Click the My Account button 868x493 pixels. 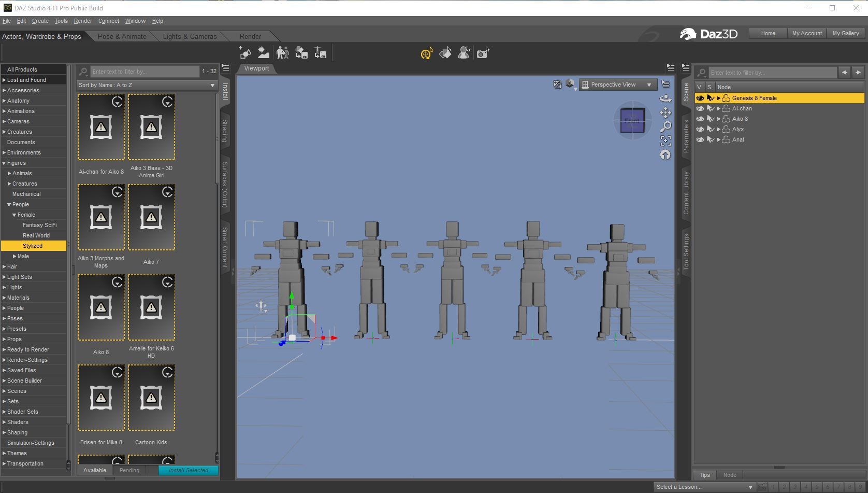807,33
